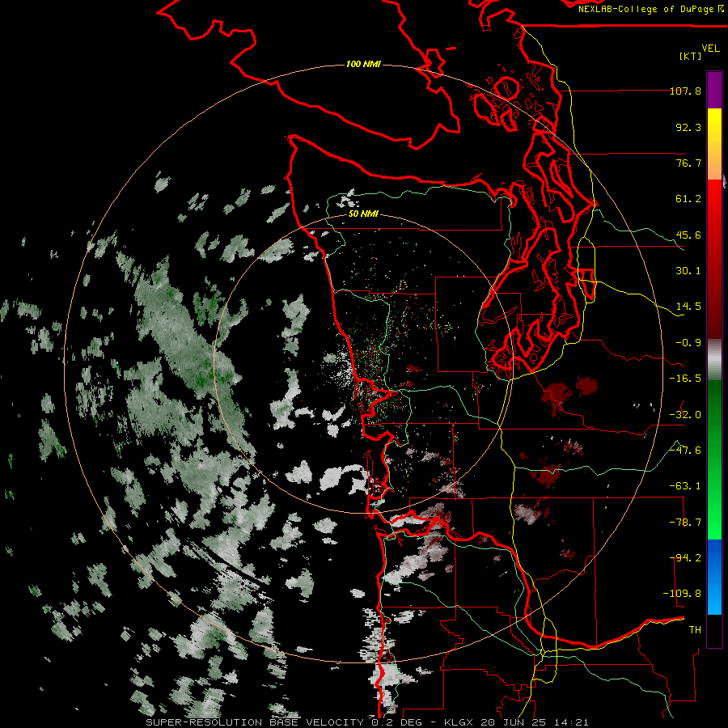This screenshot has height=728, width=728.
Task: Click the -32.0 legend value
Action: tap(685, 415)
